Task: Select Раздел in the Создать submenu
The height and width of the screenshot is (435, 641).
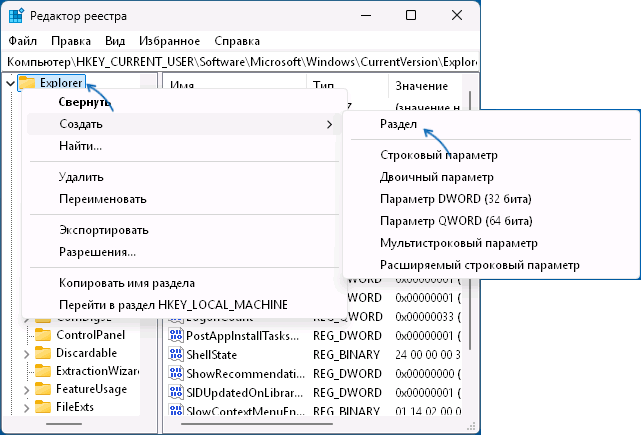Action: tap(491, 124)
